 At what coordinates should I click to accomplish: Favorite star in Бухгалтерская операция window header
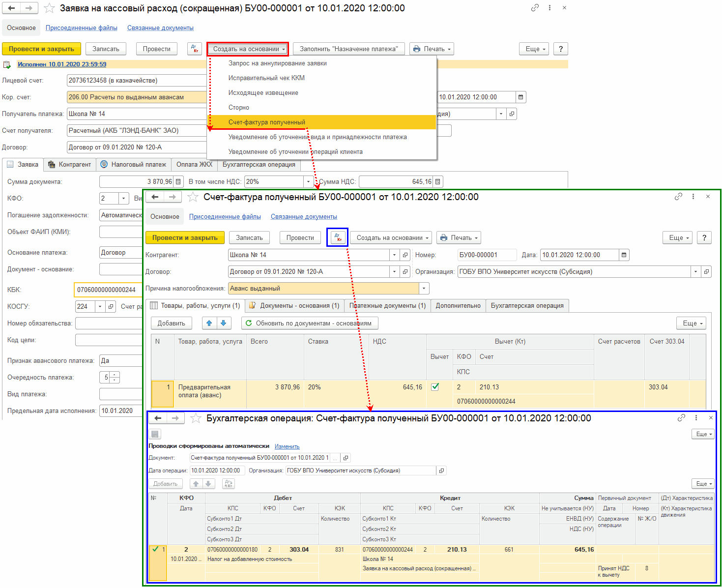pos(196,418)
